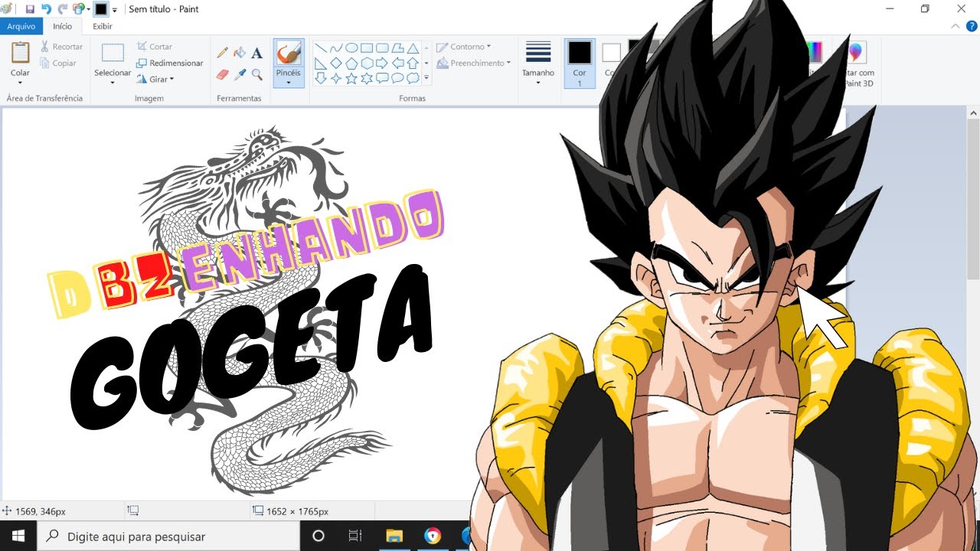The image size is (980, 551).
Task: Collapse the ribbon with the chevron
Action: tap(954, 26)
